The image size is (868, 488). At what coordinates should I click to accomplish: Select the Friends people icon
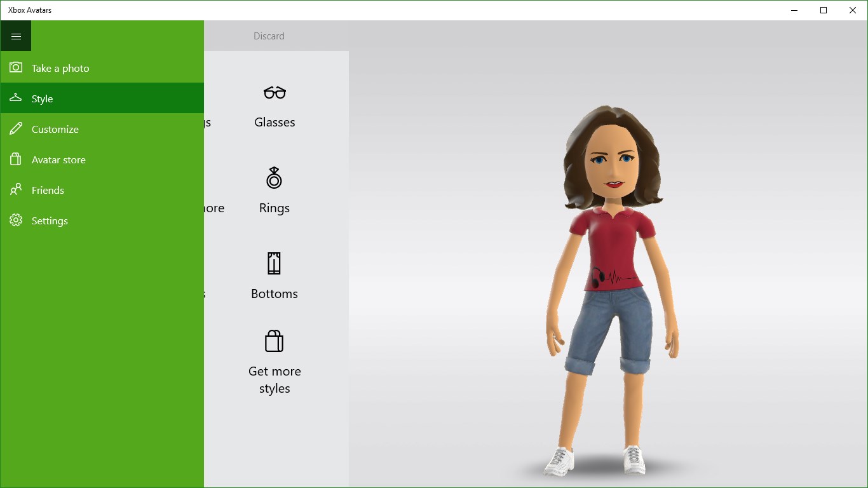(x=15, y=189)
